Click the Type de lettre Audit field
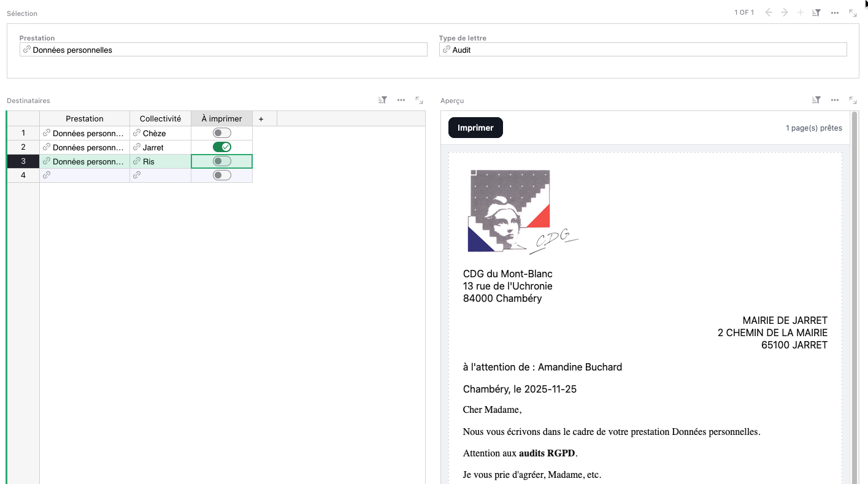Image resolution: width=868 pixels, height=484 pixels. (x=642, y=50)
